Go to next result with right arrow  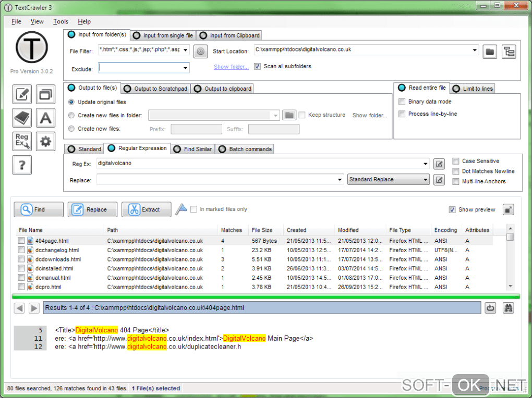click(x=34, y=308)
